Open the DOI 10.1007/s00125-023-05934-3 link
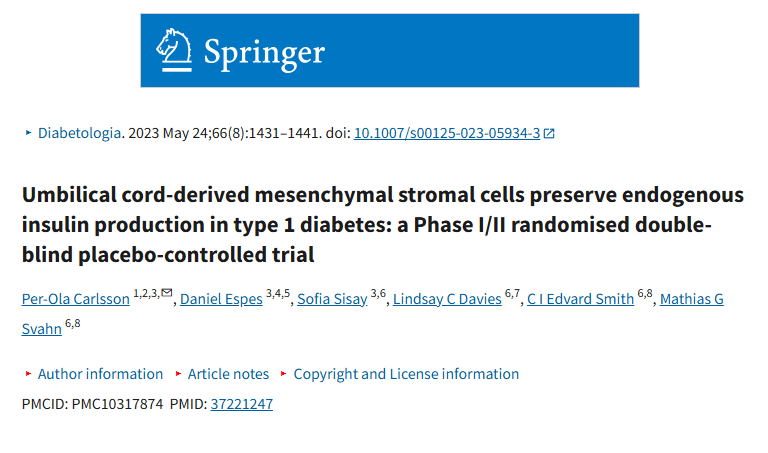The width and height of the screenshot is (768, 453). (x=447, y=133)
